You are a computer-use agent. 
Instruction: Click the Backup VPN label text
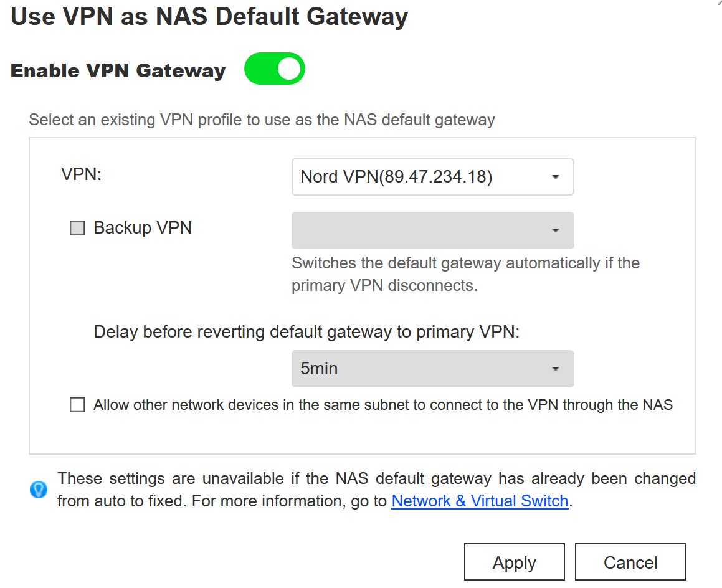143,228
